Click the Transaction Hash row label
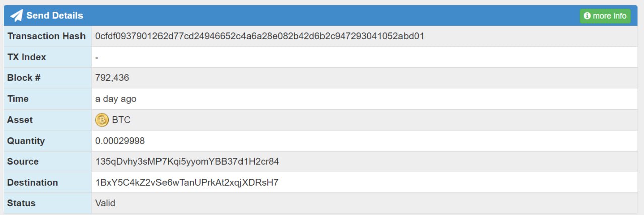 [x=46, y=36]
